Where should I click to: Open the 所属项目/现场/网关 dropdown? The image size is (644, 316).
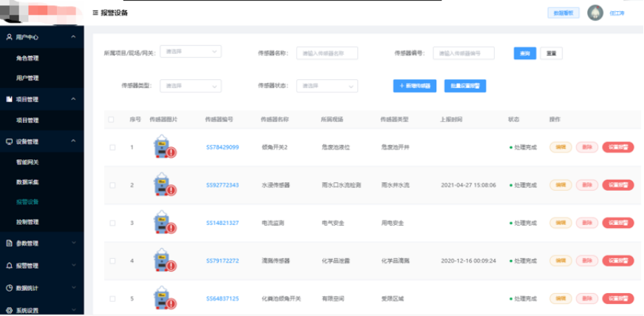point(191,52)
